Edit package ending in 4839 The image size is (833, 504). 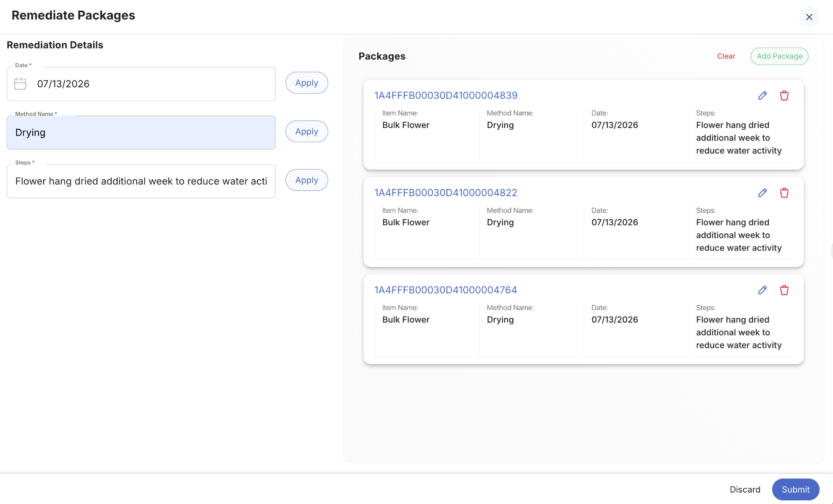(x=762, y=96)
